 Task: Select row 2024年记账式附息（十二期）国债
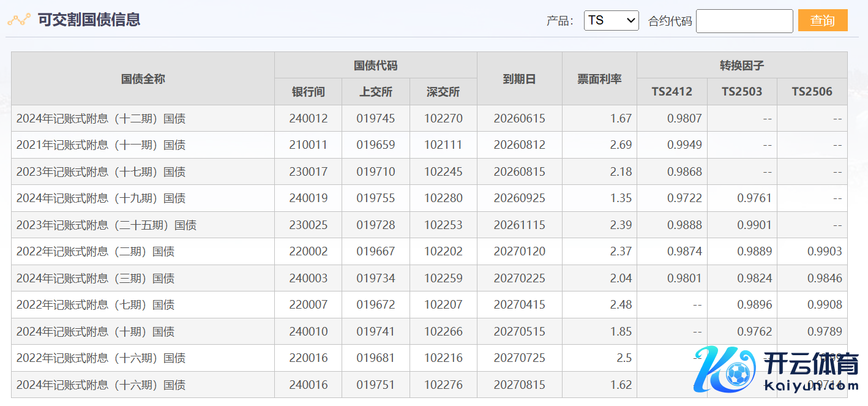point(101,119)
